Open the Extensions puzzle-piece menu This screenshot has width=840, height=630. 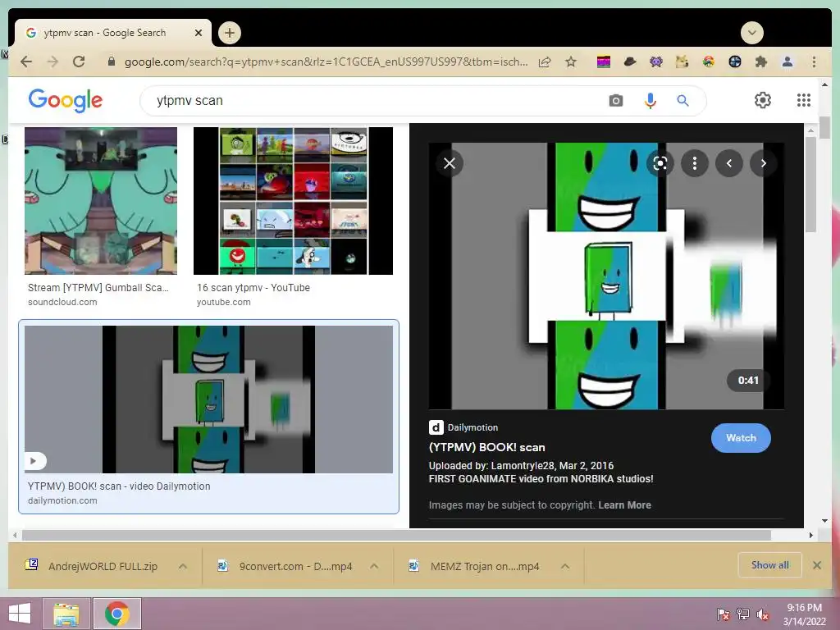point(760,62)
